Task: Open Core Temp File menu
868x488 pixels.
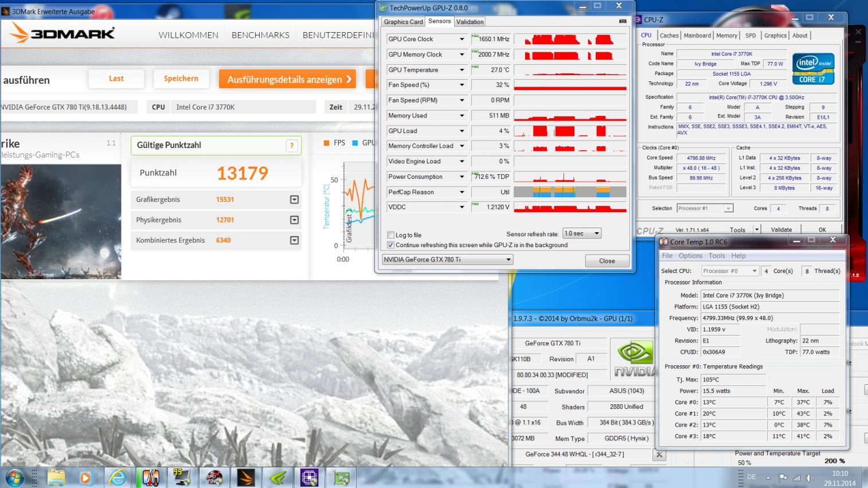Action: (x=667, y=256)
